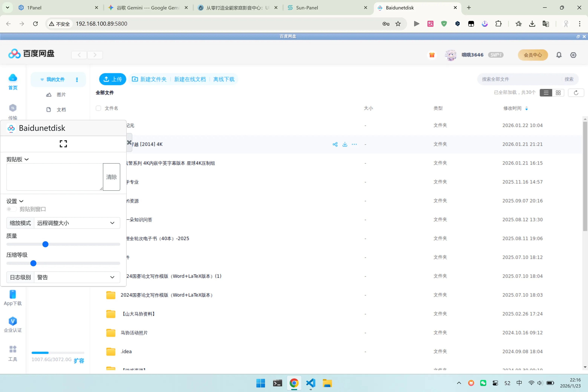
Task: Open the three-dot menu beside 我的文件
Action: (77, 80)
